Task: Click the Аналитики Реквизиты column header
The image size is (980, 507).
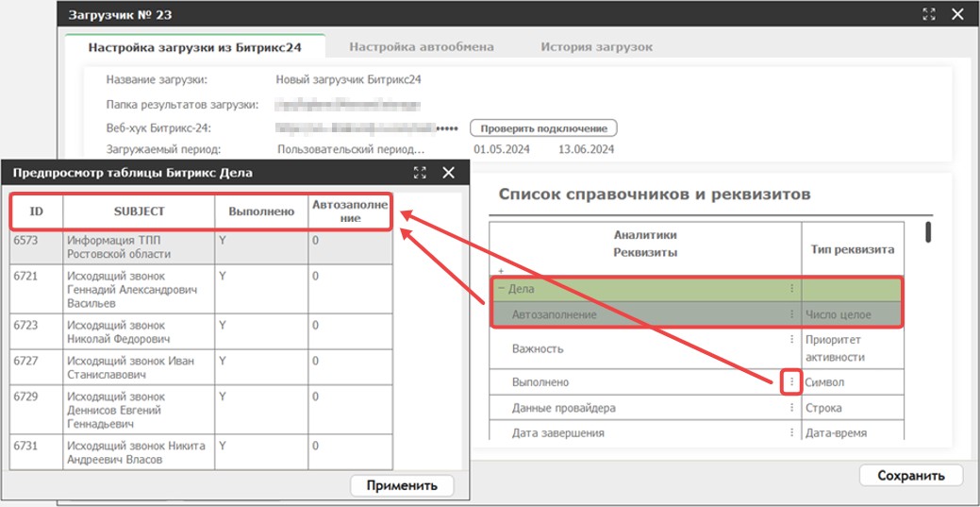Action: [x=645, y=244]
